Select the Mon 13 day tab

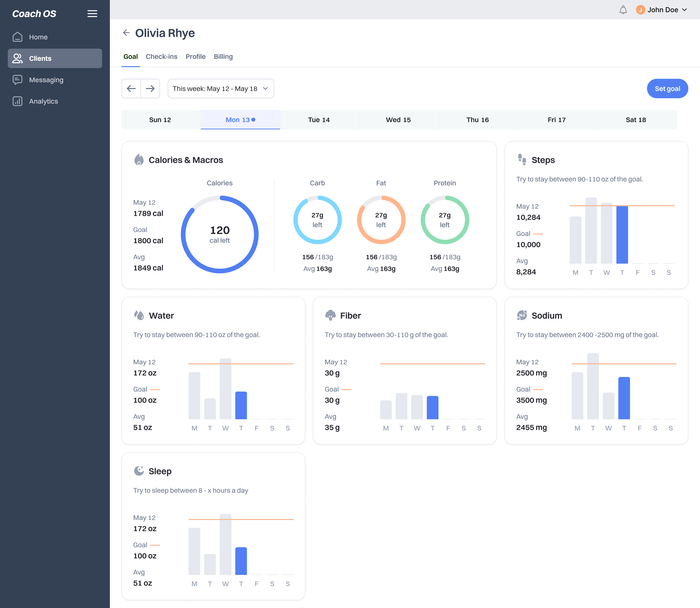click(x=240, y=120)
